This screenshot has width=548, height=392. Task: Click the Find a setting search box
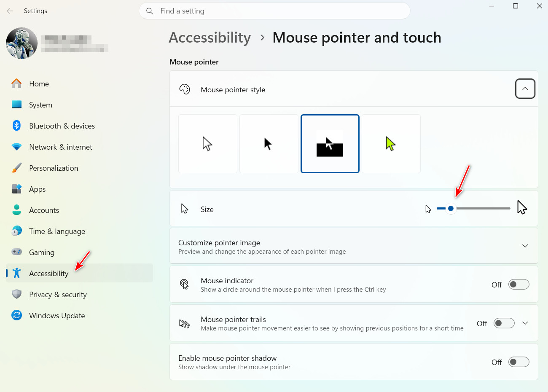[x=274, y=11]
